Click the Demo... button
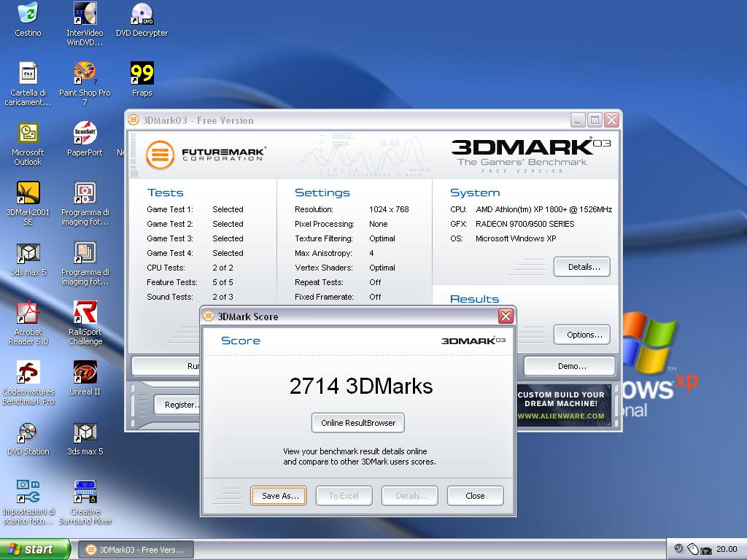747x560 pixels. tap(570, 366)
